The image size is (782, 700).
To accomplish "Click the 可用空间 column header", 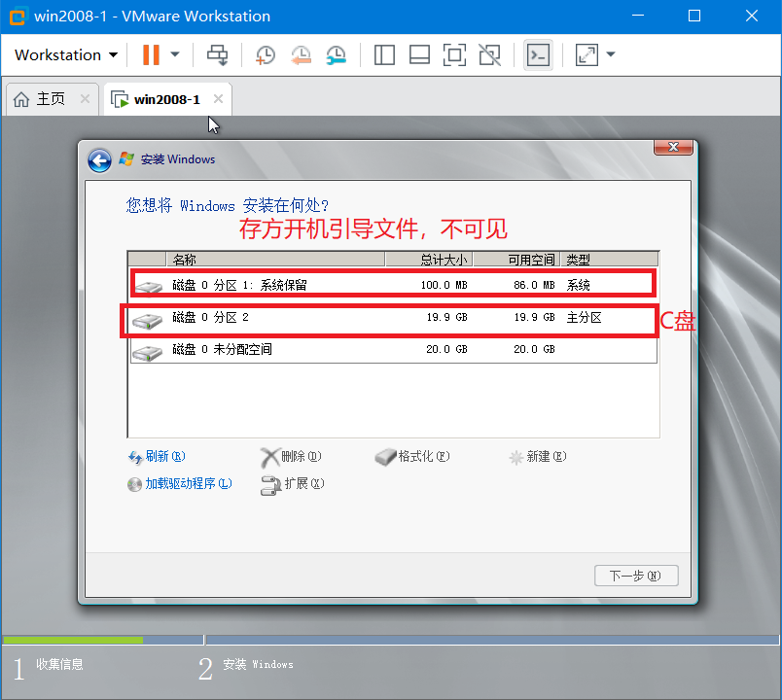I will point(516,260).
